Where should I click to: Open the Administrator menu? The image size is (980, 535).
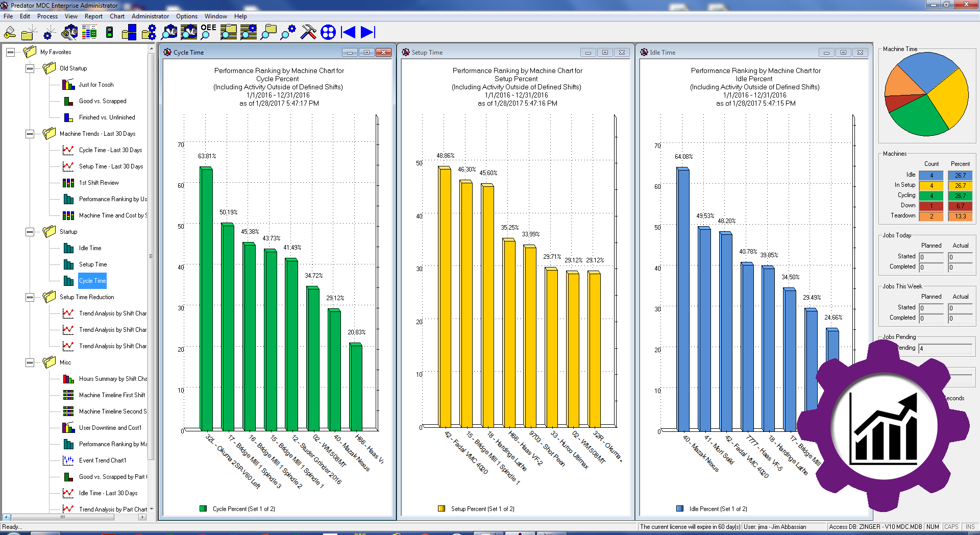click(150, 16)
